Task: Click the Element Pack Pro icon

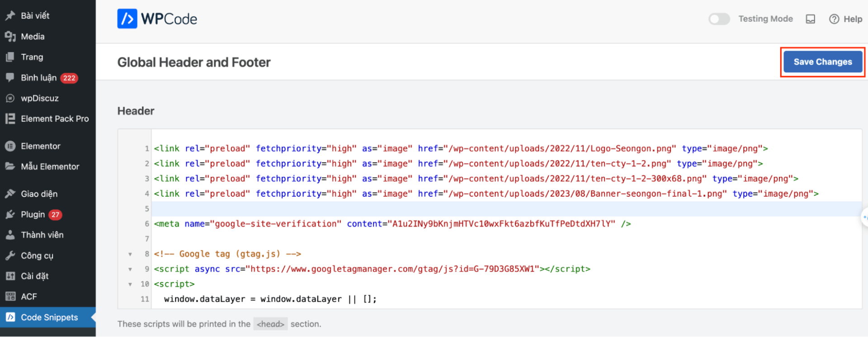Action: pos(10,119)
